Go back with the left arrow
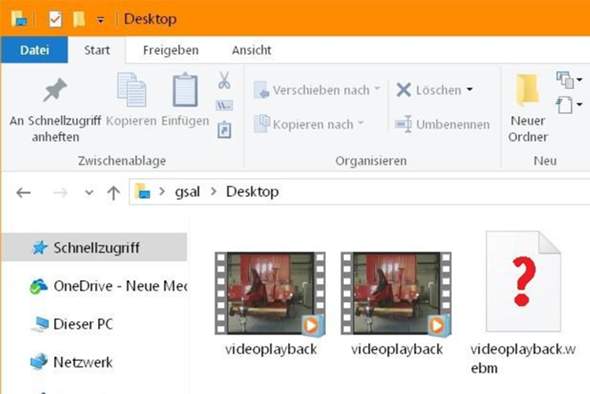Image resolution: width=590 pixels, height=394 pixels. (x=23, y=193)
